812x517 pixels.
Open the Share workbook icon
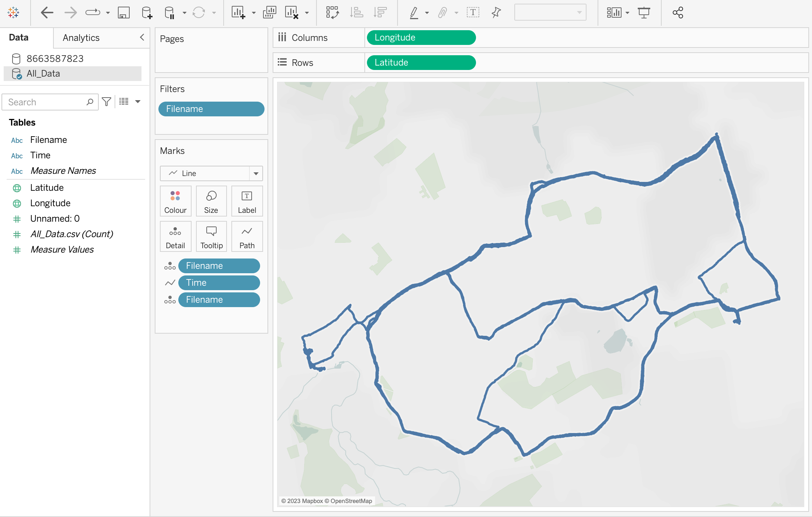[x=678, y=13]
